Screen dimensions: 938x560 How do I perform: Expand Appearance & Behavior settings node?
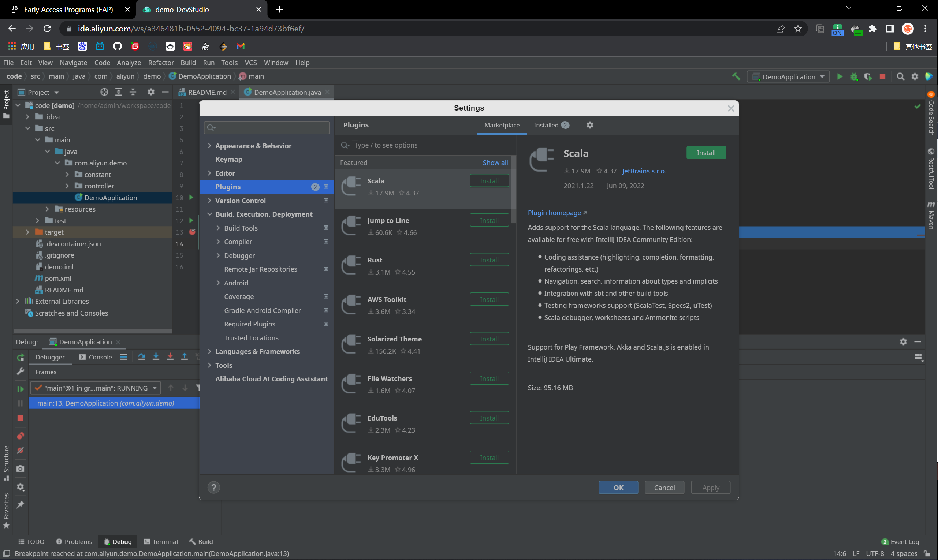coord(209,146)
